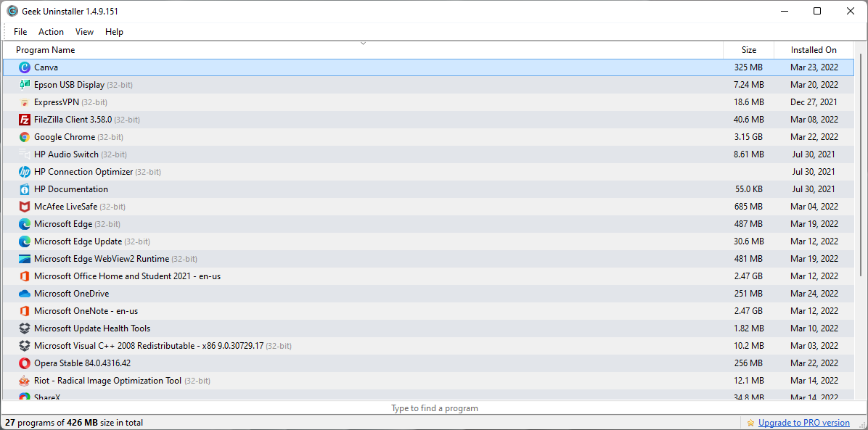Sort by the Size column header

pos(748,50)
